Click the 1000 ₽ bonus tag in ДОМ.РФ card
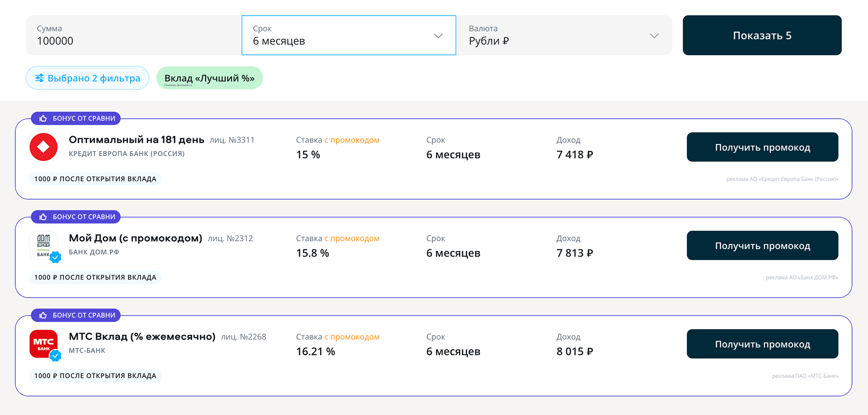This screenshot has height=415, width=868. [95, 277]
